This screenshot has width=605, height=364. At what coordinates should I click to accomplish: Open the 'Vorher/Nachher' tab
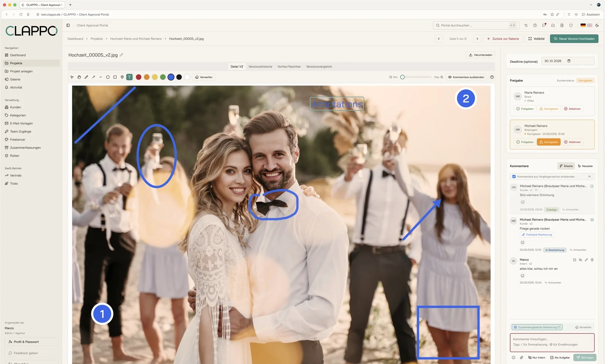click(289, 67)
